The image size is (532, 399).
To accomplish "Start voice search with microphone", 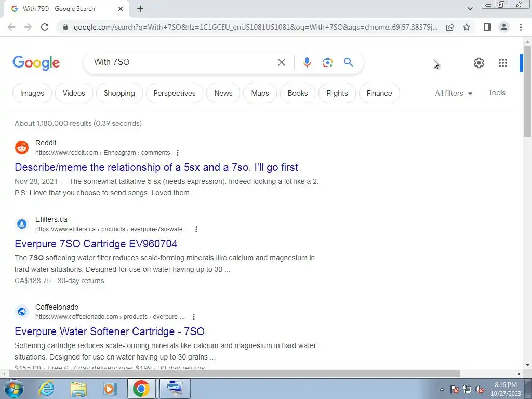I will [x=307, y=62].
